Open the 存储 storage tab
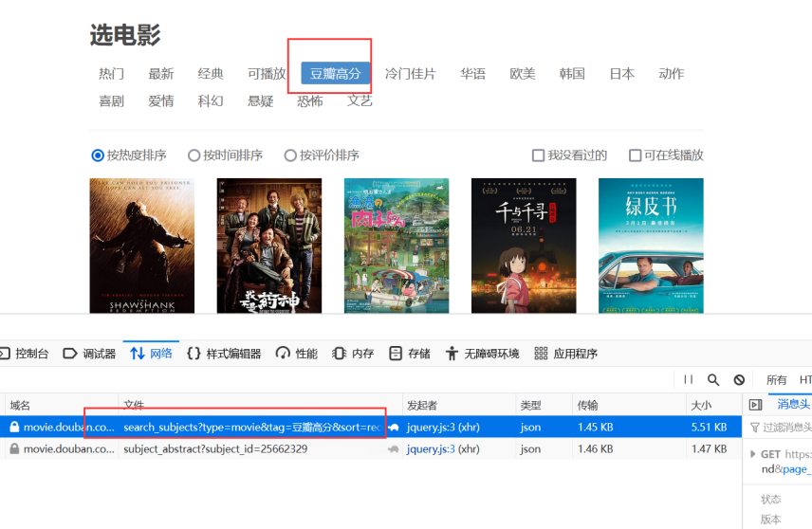Image resolution: width=812 pixels, height=529 pixels. pyautogui.click(x=409, y=354)
